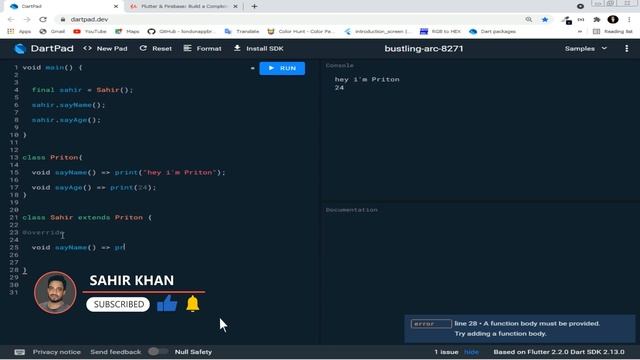The height and width of the screenshot is (360, 640).
Task: Format the Dart code
Action: pos(202,49)
